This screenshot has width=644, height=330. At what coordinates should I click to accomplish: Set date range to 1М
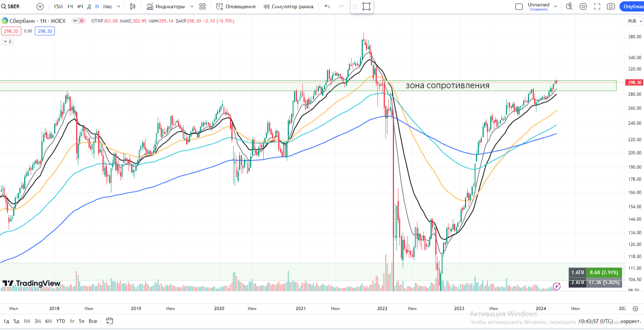(x=27, y=321)
